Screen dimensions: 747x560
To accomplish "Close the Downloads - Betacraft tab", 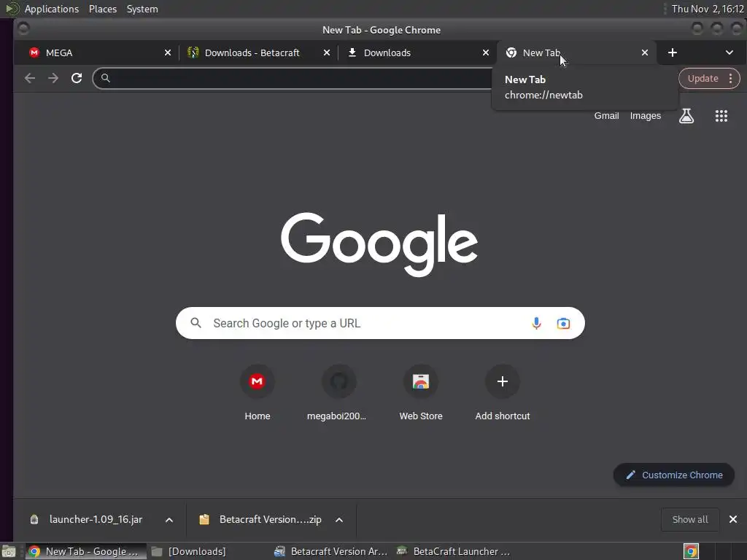I will tap(327, 52).
